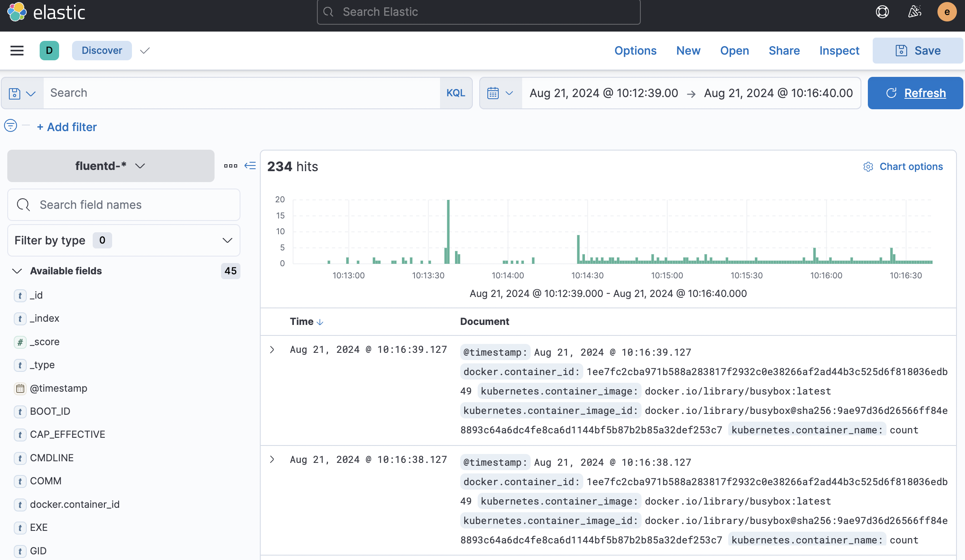The image size is (965, 560).
Task: Open saved query menu icon
Action: coord(23,93)
